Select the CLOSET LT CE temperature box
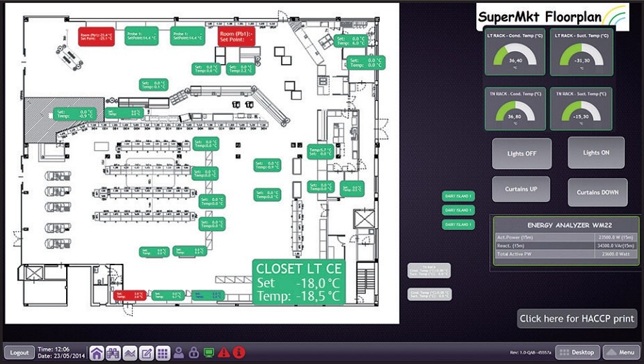The height and width of the screenshot is (364, 644). (298, 282)
